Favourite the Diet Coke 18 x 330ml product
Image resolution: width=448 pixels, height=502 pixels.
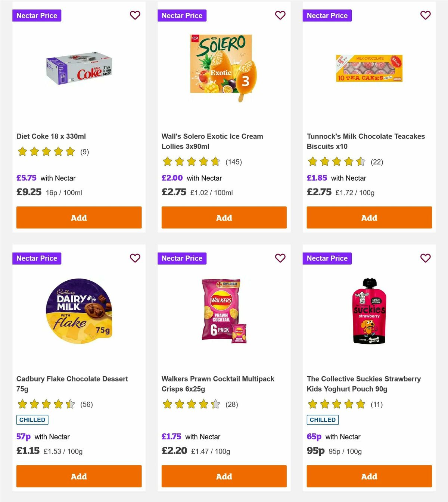[135, 15]
